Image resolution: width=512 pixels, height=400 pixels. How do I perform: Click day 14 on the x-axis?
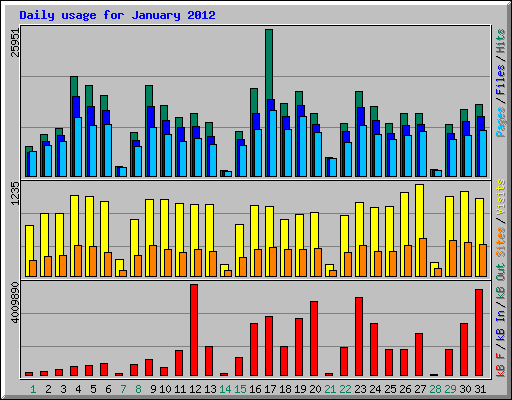pos(225,389)
